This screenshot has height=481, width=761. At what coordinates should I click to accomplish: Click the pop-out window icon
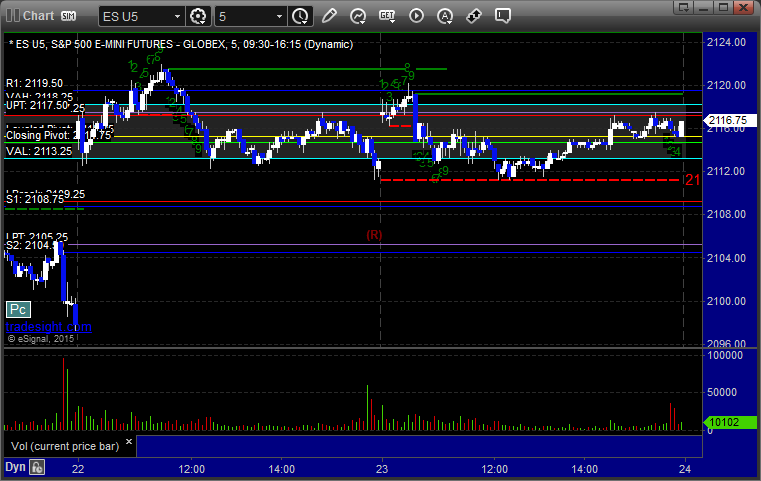pyautogui.click(x=684, y=7)
